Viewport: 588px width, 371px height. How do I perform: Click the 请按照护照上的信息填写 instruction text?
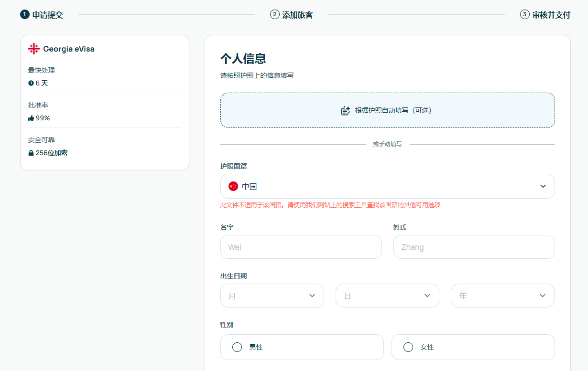point(257,75)
